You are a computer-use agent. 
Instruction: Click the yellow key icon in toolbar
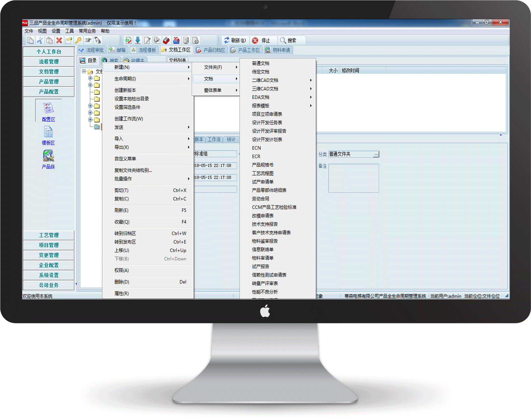pos(78,41)
